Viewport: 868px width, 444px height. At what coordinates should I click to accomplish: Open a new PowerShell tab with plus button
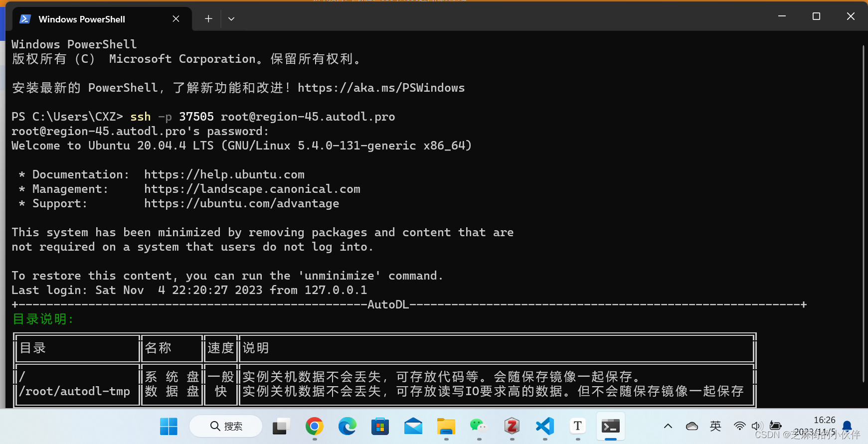pos(208,19)
